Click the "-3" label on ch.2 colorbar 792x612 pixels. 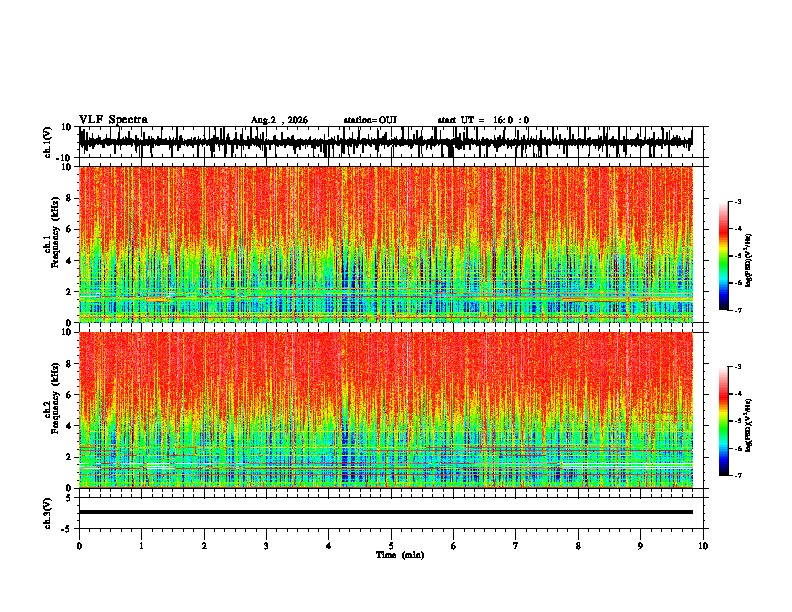[x=737, y=367]
